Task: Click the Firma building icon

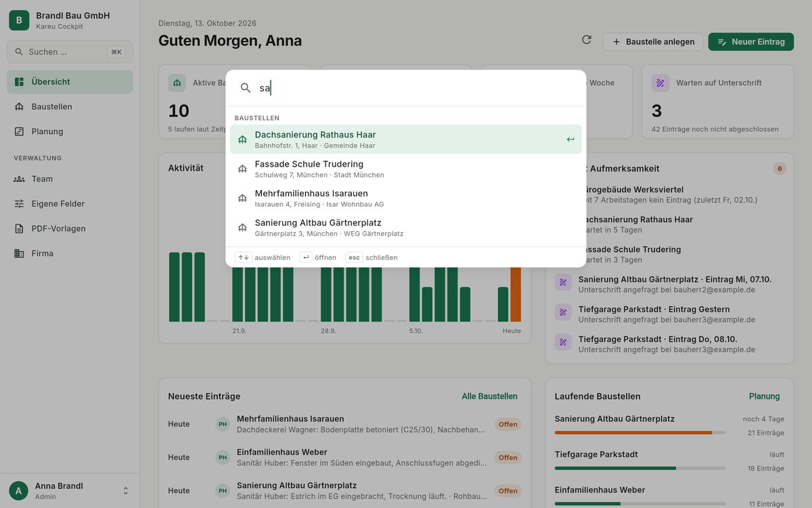Action: pyautogui.click(x=19, y=253)
